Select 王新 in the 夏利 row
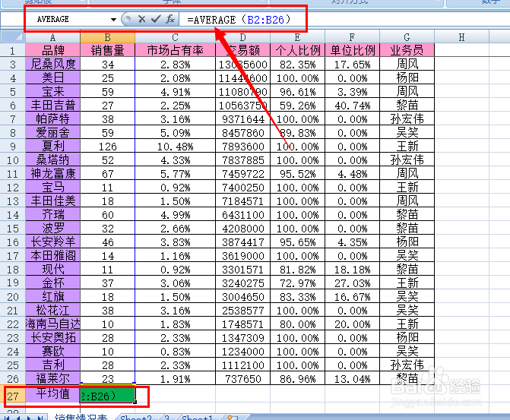 click(x=407, y=147)
